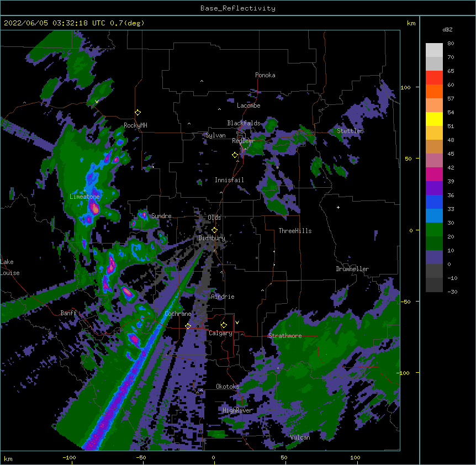Click the white plus marker west of Drumheller area
The image size is (476, 465).
tap(338, 207)
